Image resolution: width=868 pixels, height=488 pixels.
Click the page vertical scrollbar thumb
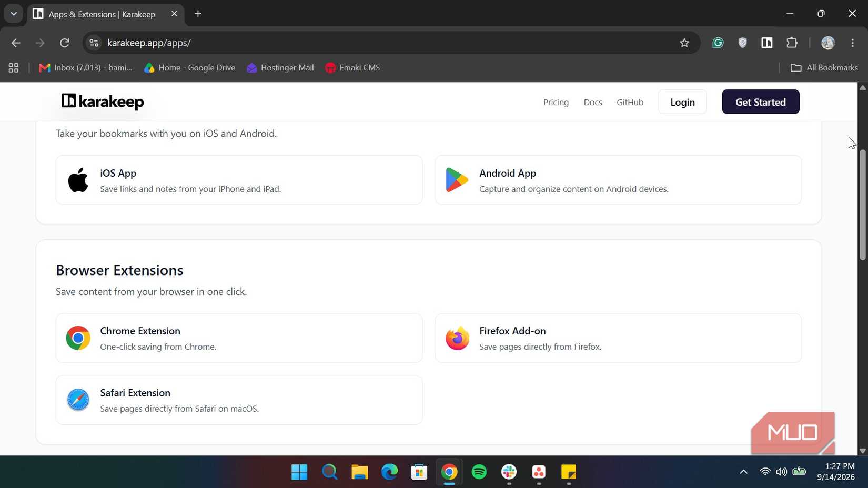point(863,205)
